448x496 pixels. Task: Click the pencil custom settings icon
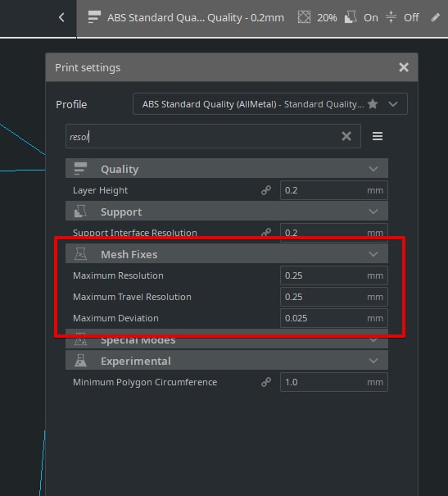coord(436,17)
